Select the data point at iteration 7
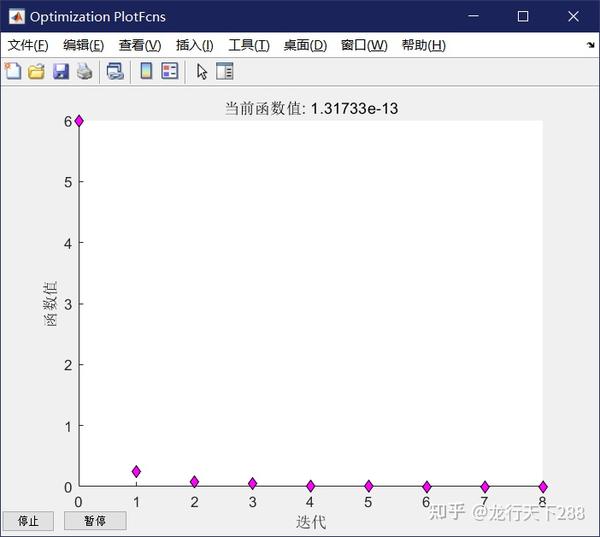600x537 pixels. tap(485, 487)
